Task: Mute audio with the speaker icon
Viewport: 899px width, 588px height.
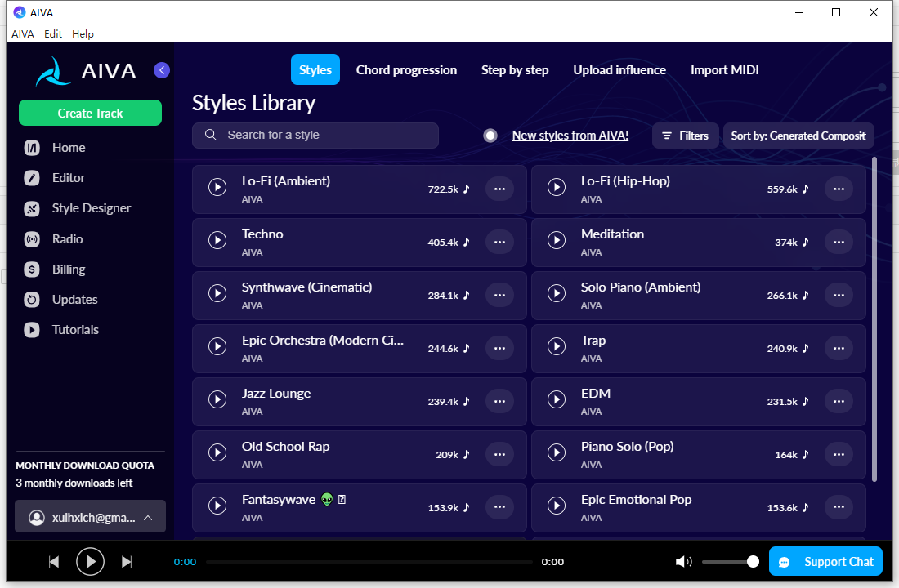Action: [x=683, y=562]
